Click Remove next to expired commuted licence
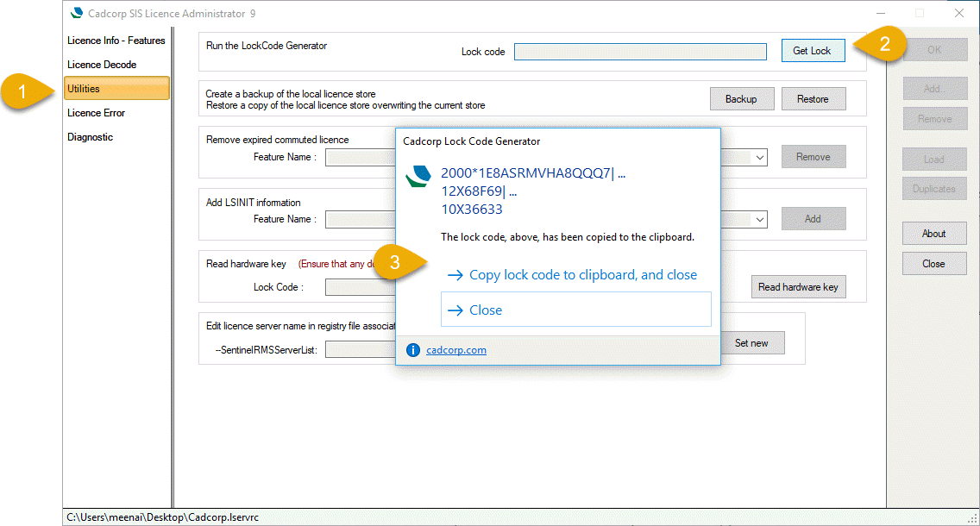 coord(814,157)
